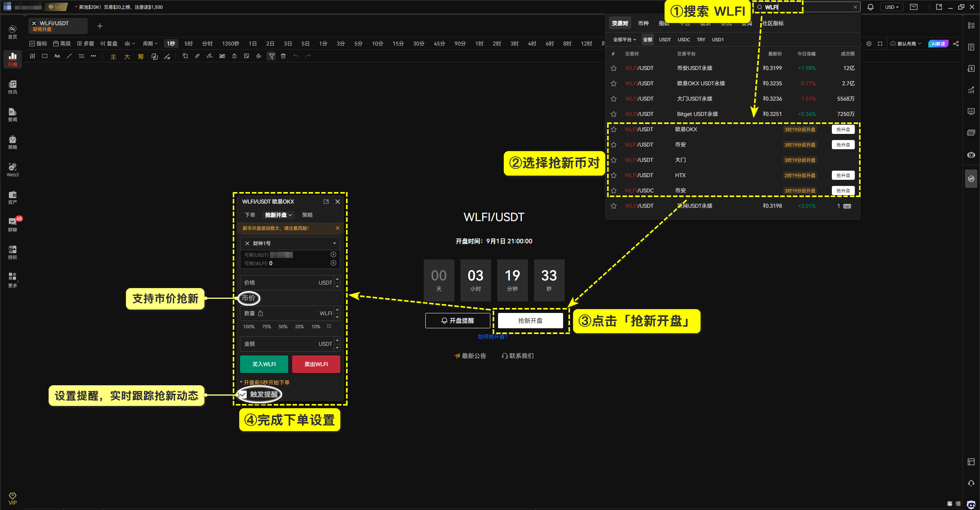Open the candlestick chart type dropdown
The width and height of the screenshot is (980, 510).
tap(130, 44)
